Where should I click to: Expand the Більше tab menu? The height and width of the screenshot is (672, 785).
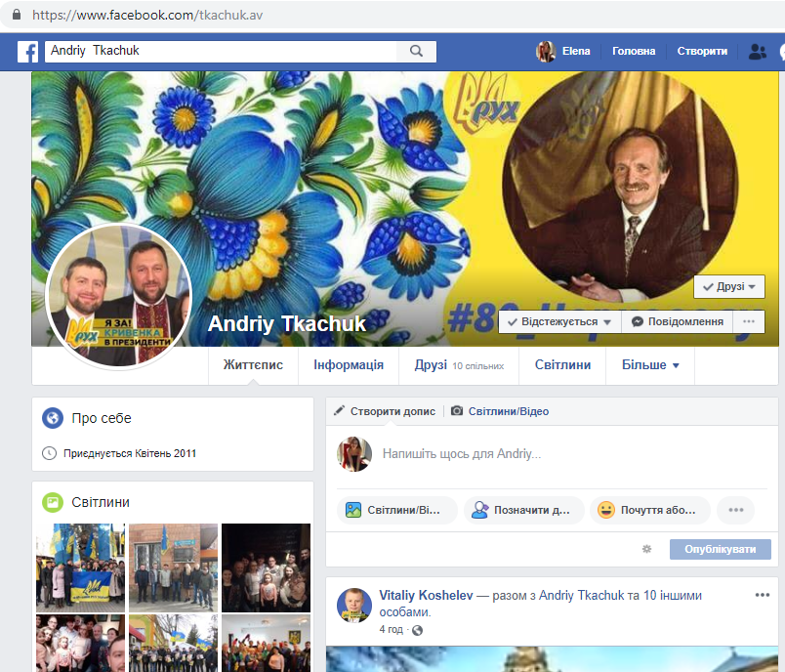(650, 365)
